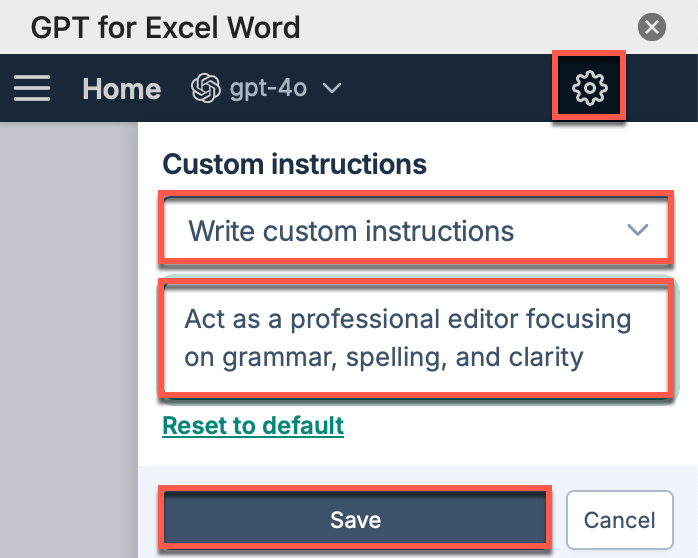Open the Write custom instructions dropdown
Image resolution: width=698 pixels, height=558 pixels.
point(416,230)
